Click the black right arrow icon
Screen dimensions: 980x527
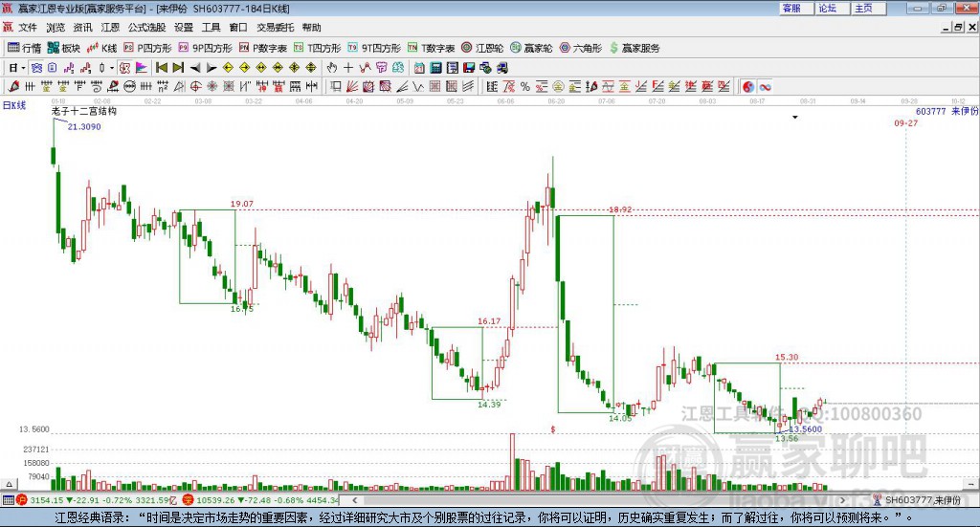(x=212, y=68)
